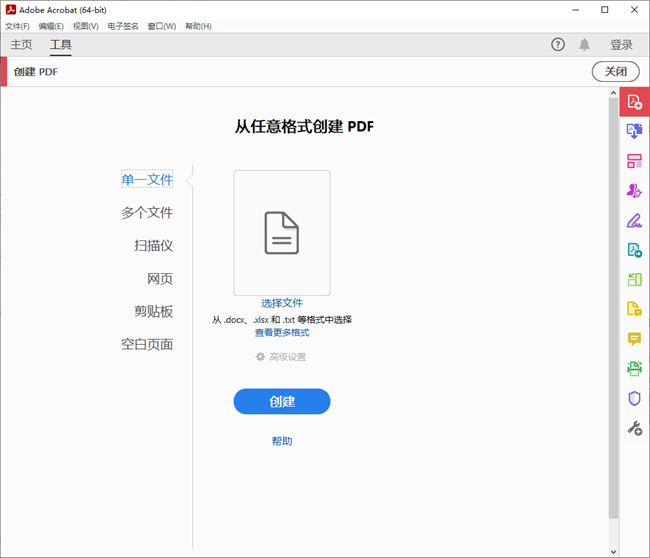Open the More Tools wrench icon
Screen dimensions: 650x558
(x=634, y=428)
